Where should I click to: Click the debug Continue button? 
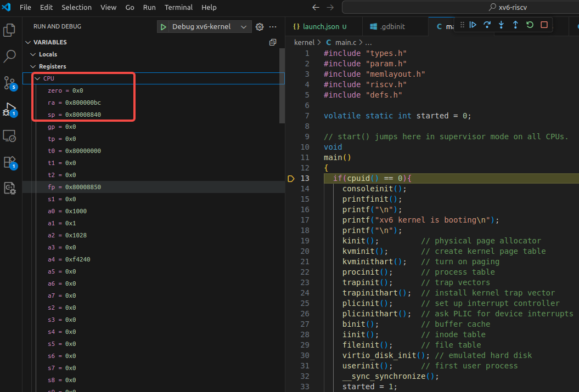click(x=473, y=25)
